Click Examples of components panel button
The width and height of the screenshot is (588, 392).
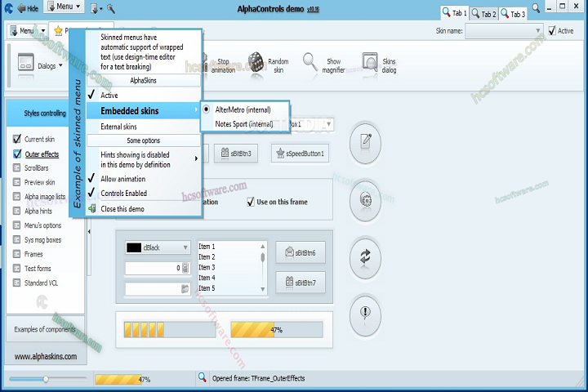pos(46,329)
